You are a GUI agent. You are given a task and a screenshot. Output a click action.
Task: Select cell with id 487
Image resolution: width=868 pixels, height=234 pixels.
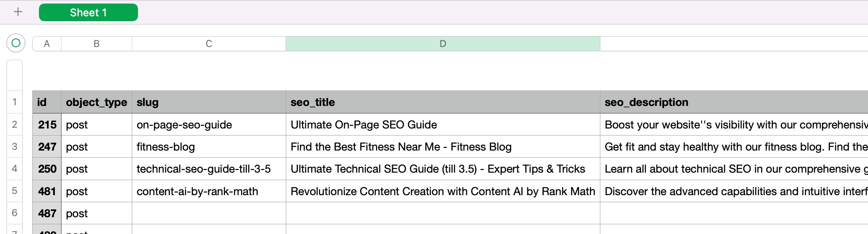(47, 214)
